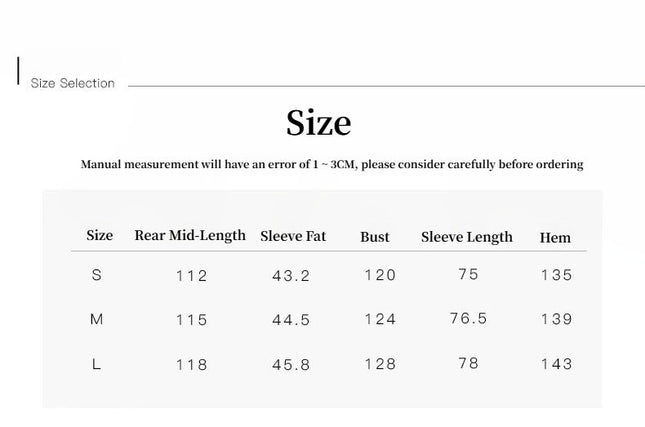Click the "Hem" column header
This screenshot has width=645, height=427.
click(x=555, y=237)
